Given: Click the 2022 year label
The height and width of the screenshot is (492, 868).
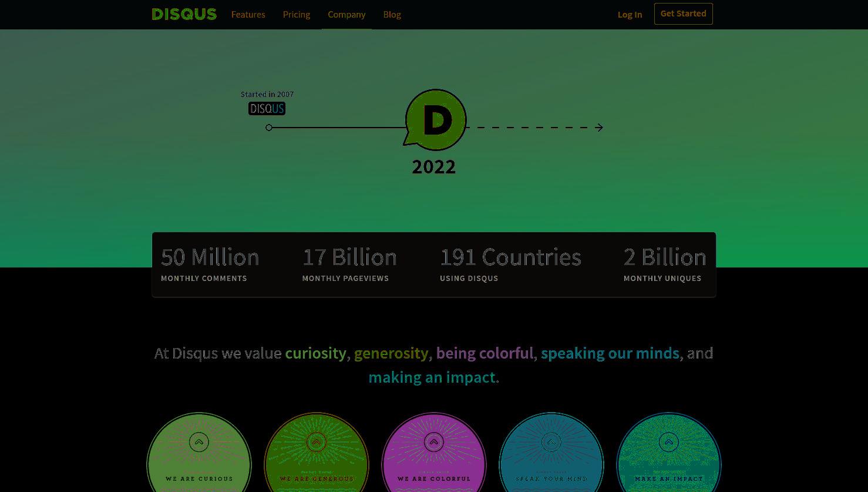Looking at the screenshot, I should pyautogui.click(x=434, y=167).
